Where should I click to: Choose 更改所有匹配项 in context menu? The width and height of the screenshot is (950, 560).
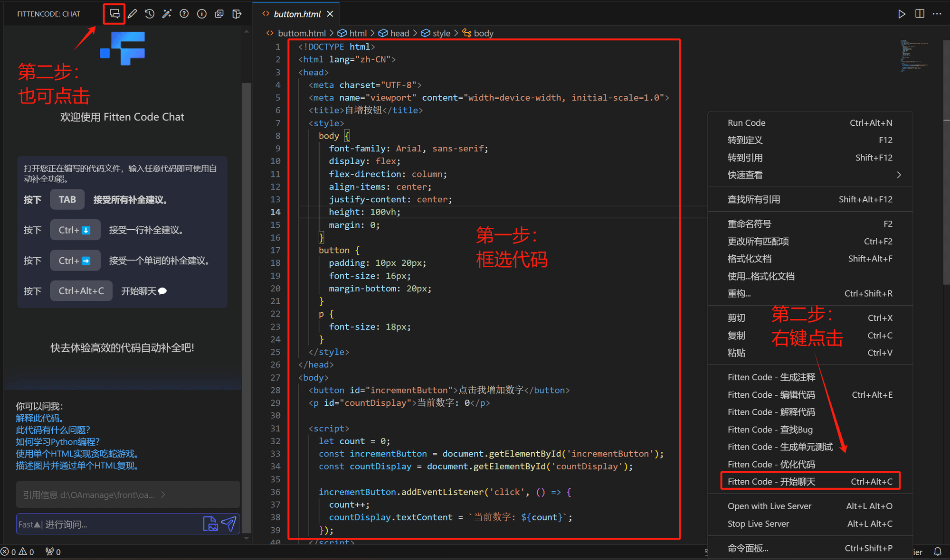(810, 241)
